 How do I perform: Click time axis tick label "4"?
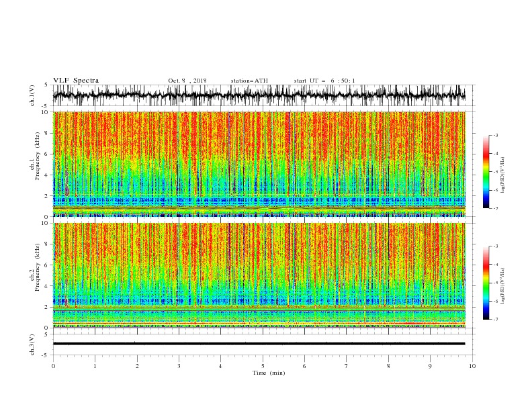pos(221,366)
